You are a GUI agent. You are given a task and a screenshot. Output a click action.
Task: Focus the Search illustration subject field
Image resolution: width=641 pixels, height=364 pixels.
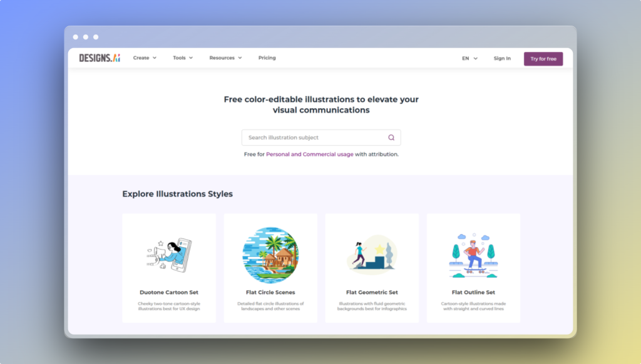[313, 138]
